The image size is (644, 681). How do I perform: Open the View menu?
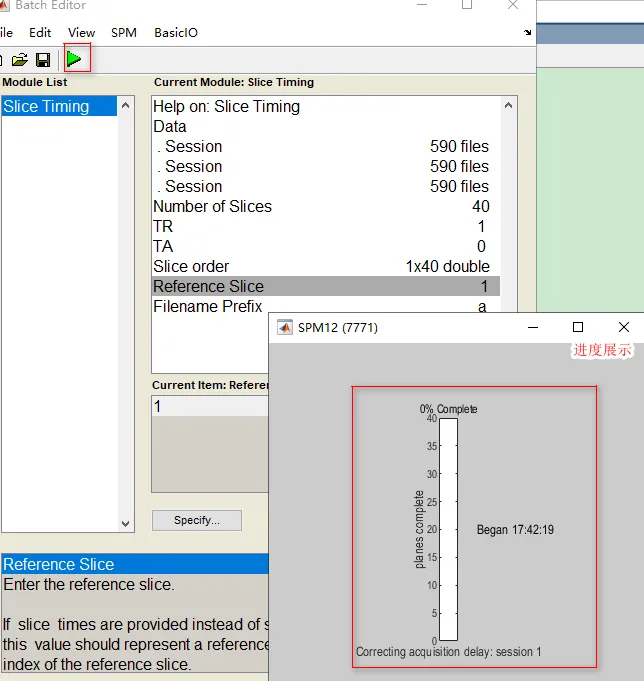pyautogui.click(x=81, y=33)
